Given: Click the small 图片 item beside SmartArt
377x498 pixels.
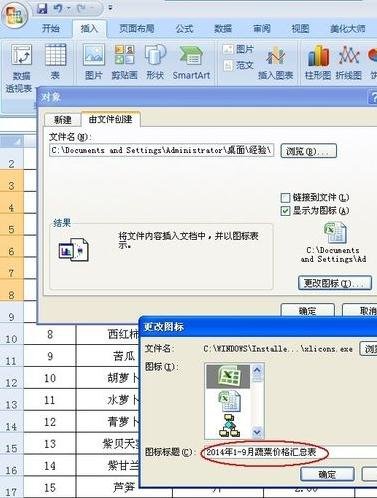Looking at the screenshot, I should pyautogui.click(x=239, y=49).
